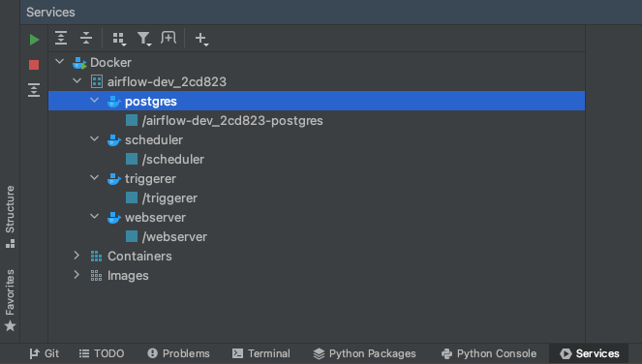Open the Structure side panel
The height and width of the screenshot is (364, 642).
click(11, 217)
